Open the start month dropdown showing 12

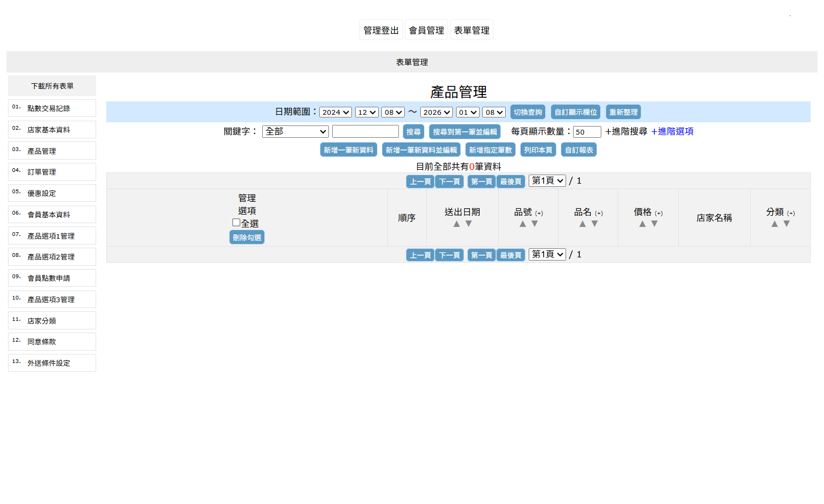(x=367, y=112)
